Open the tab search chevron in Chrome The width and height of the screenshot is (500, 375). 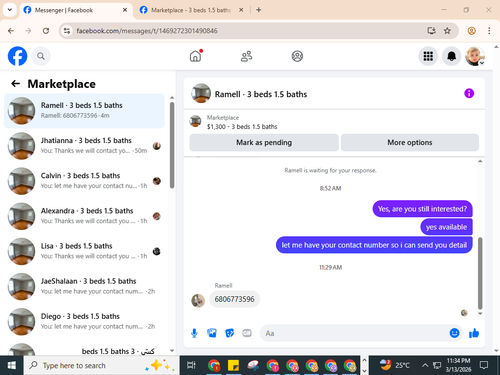(x=10, y=10)
